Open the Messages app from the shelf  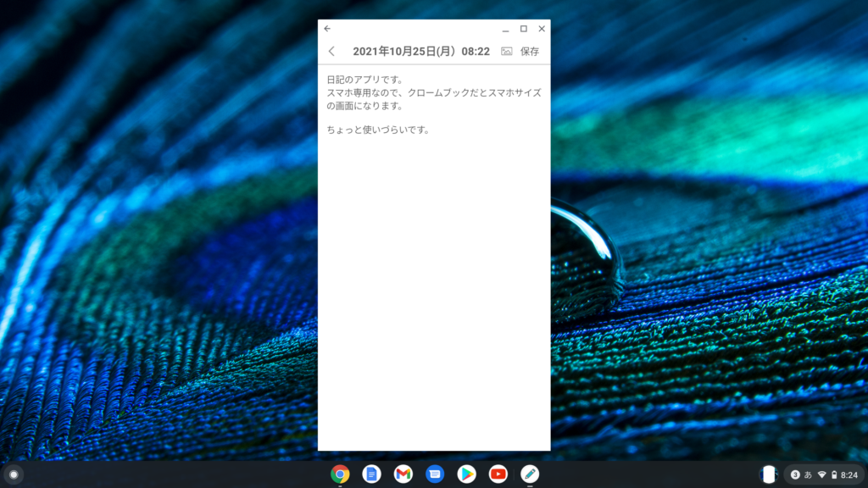435,474
